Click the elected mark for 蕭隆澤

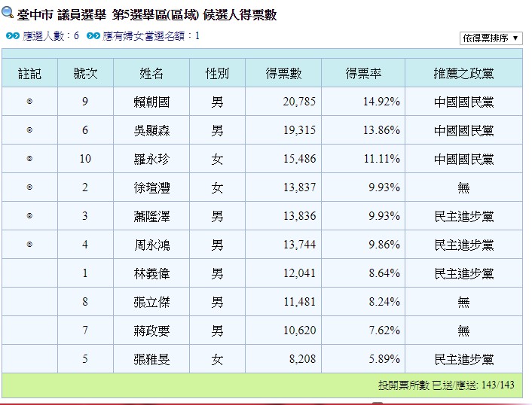[x=29, y=216]
